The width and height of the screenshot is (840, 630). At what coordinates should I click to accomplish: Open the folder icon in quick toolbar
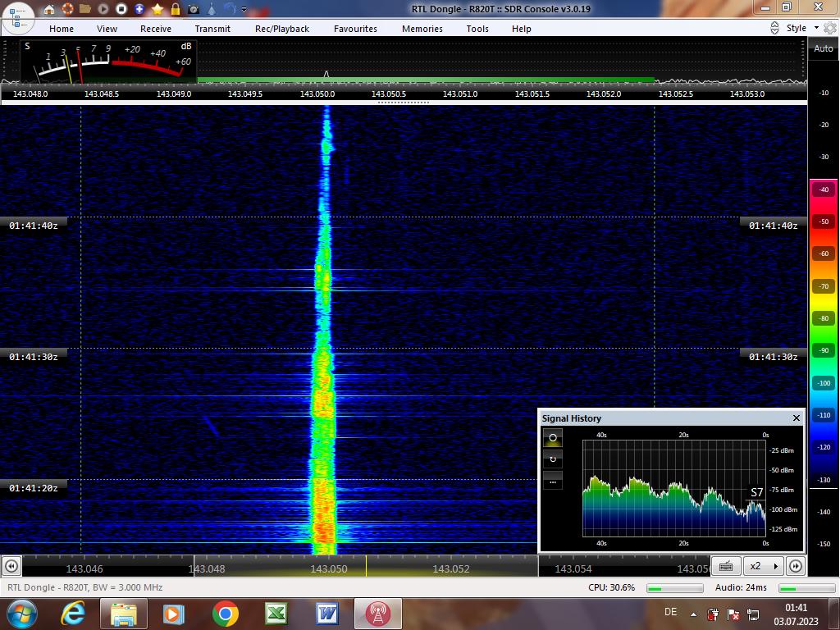point(84,8)
